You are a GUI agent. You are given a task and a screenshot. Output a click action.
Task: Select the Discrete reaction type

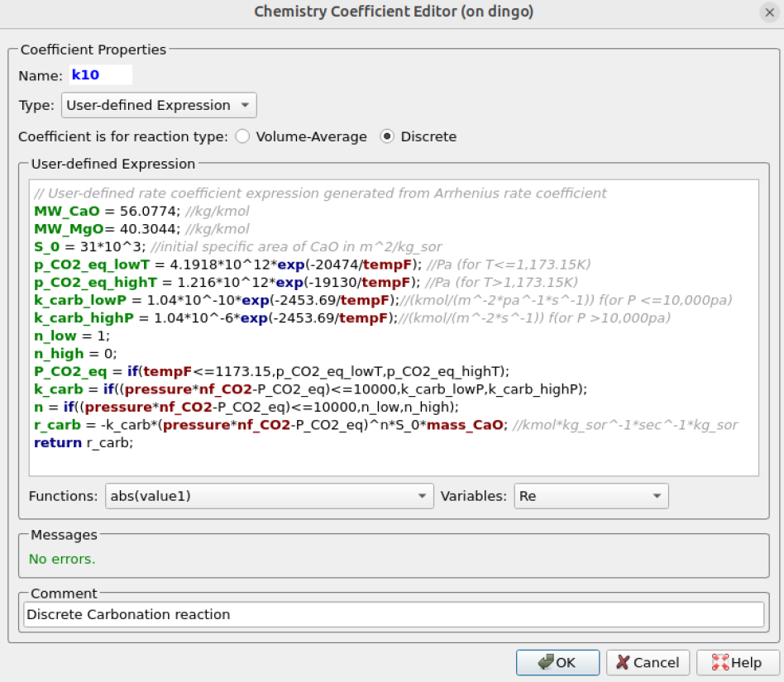click(387, 137)
